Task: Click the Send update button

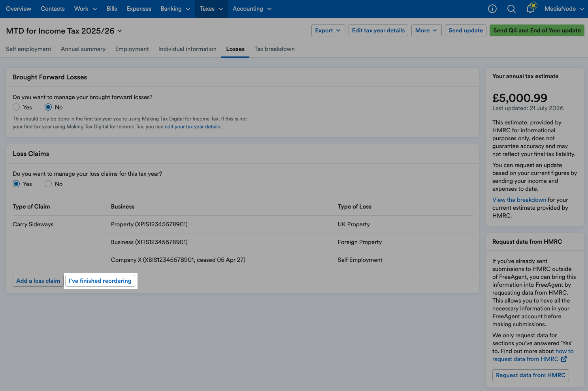Action: [465, 30]
